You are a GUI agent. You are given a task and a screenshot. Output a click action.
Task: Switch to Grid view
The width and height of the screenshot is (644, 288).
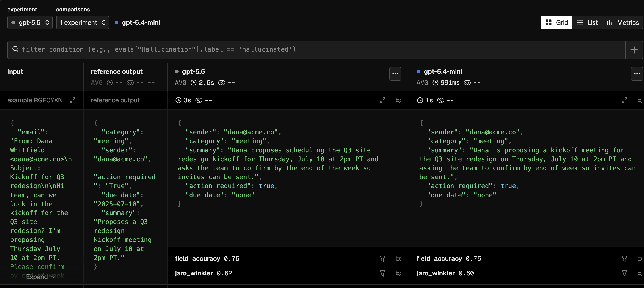point(556,22)
